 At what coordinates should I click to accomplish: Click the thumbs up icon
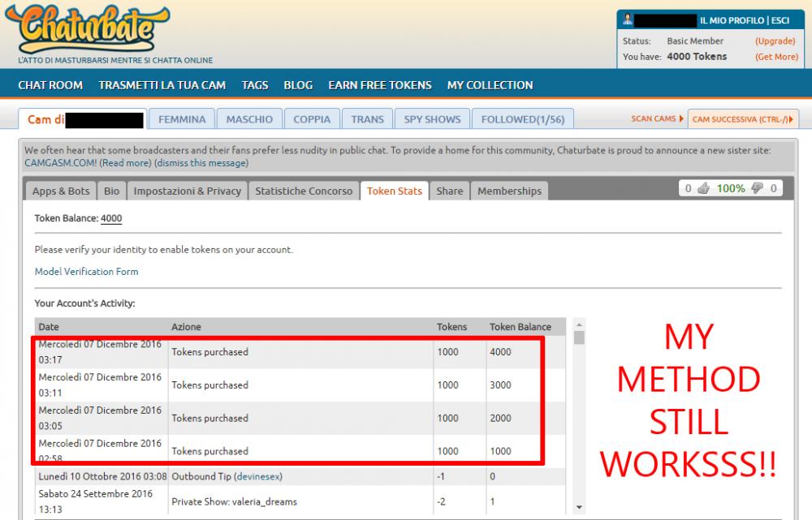pos(703,188)
